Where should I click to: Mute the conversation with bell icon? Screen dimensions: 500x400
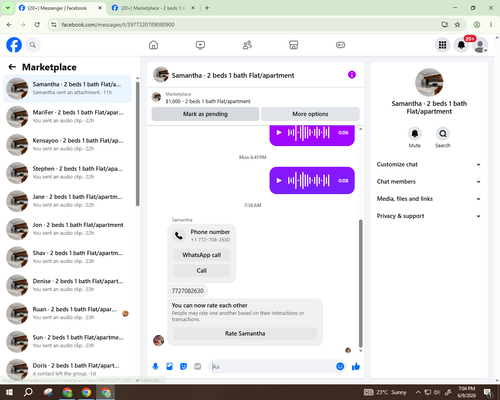tap(415, 134)
